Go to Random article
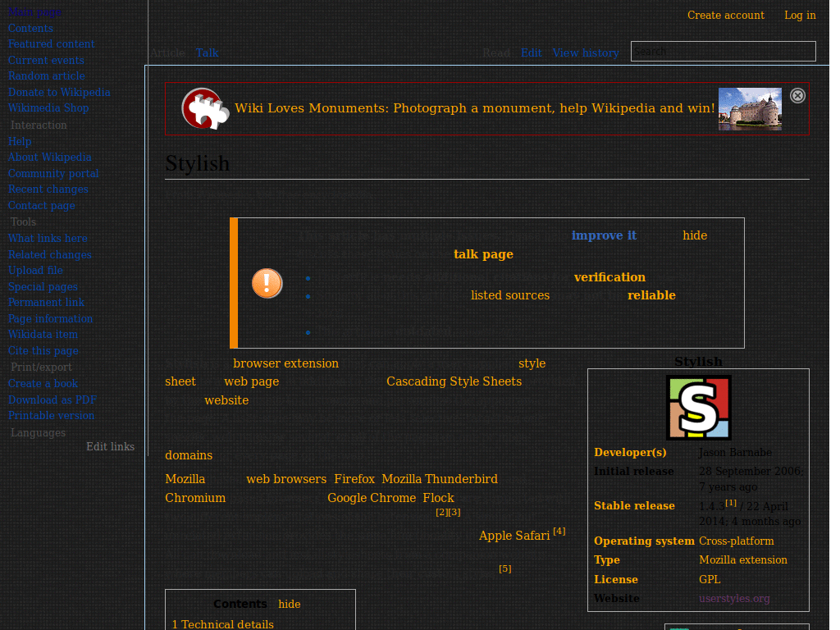 tap(47, 76)
